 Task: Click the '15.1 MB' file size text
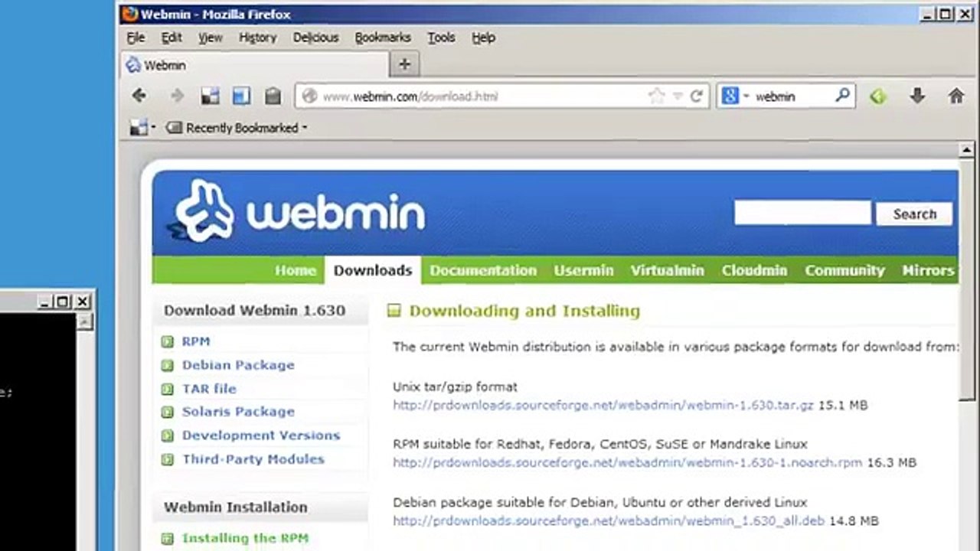tap(843, 405)
